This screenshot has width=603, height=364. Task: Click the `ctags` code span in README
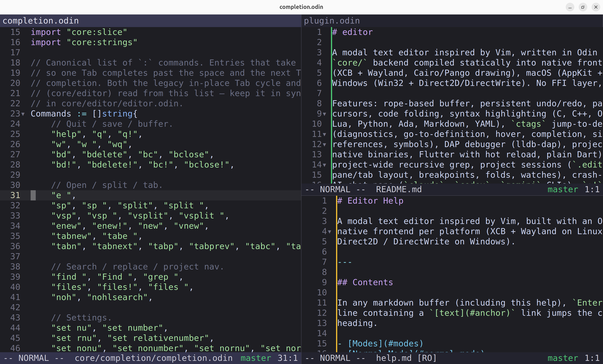pyautogui.click(x=528, y=124)
